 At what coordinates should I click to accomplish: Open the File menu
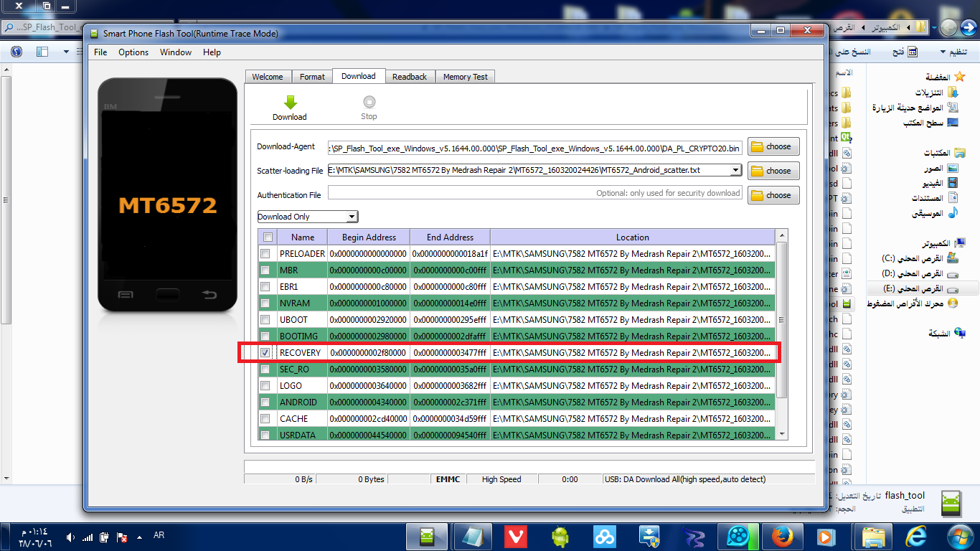[x=100, y=52]
